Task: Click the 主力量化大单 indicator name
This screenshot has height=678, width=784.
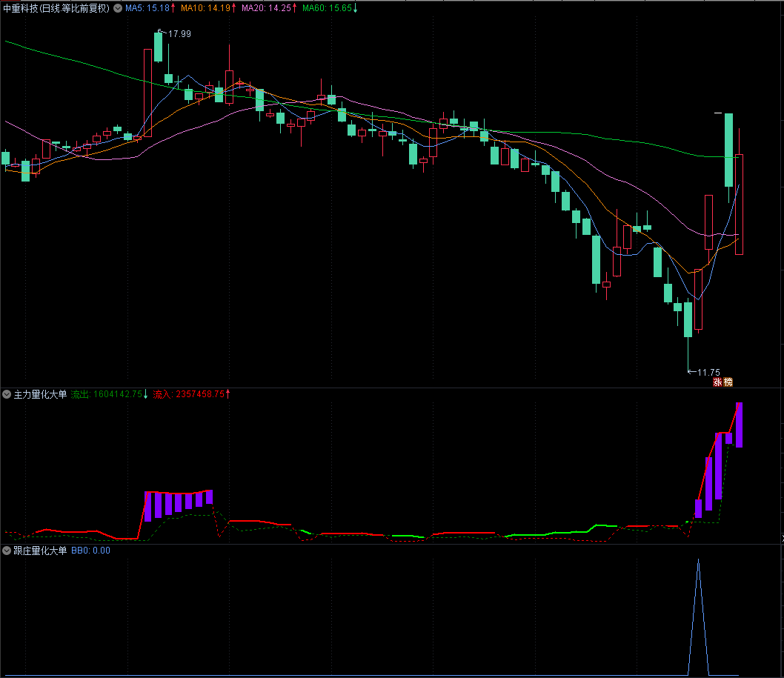Action: pos(40,394)
